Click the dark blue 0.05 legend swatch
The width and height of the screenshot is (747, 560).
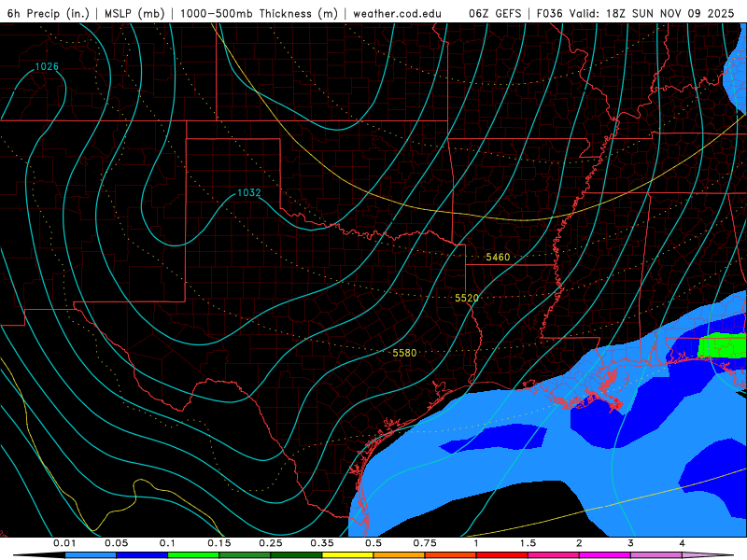[x=142, y=555]
